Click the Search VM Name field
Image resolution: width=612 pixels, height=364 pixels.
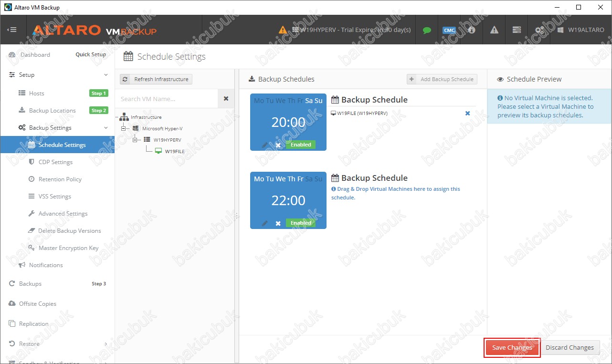click(x=167, y=99)
